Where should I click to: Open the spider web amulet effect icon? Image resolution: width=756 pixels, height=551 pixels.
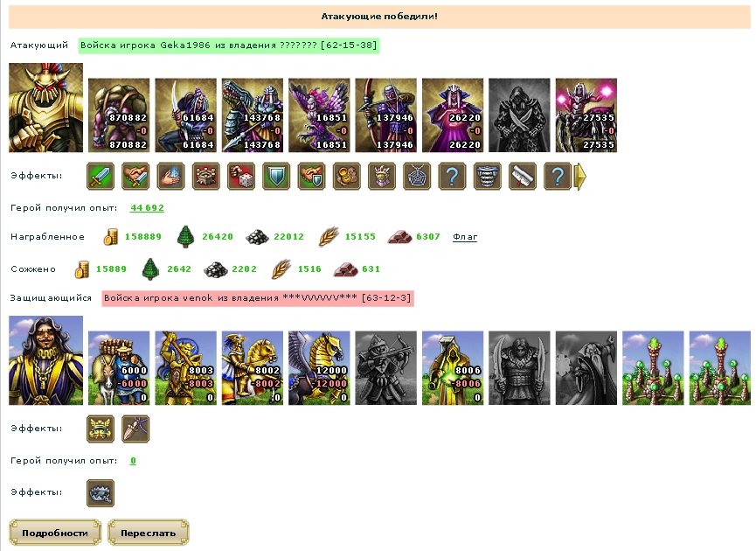coord(417,176)
